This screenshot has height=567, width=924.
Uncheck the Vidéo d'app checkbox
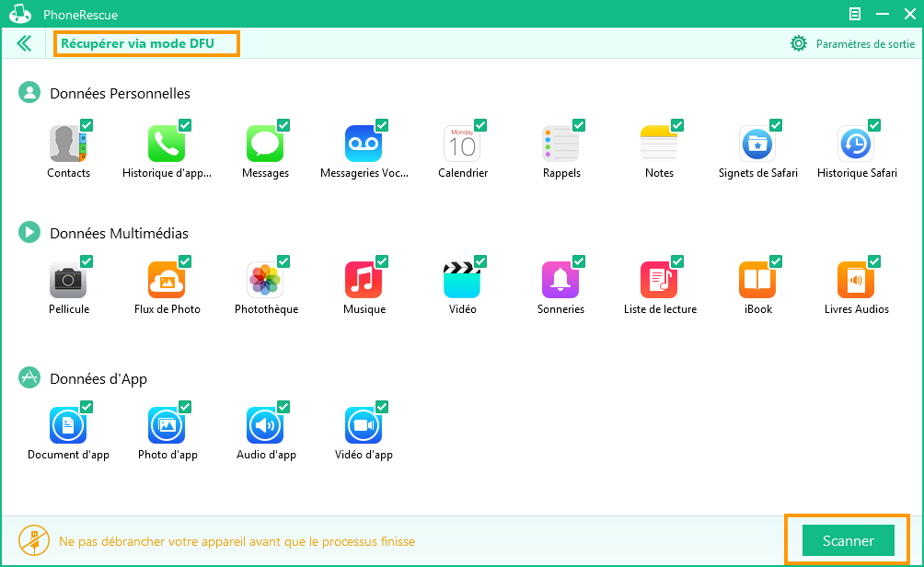tap(382, 407)
